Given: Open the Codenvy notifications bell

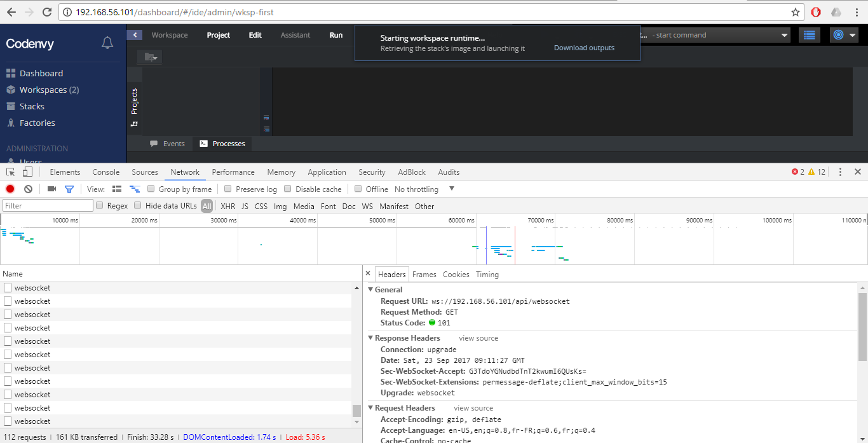Looking at the screenshot, I should [107, 43].
